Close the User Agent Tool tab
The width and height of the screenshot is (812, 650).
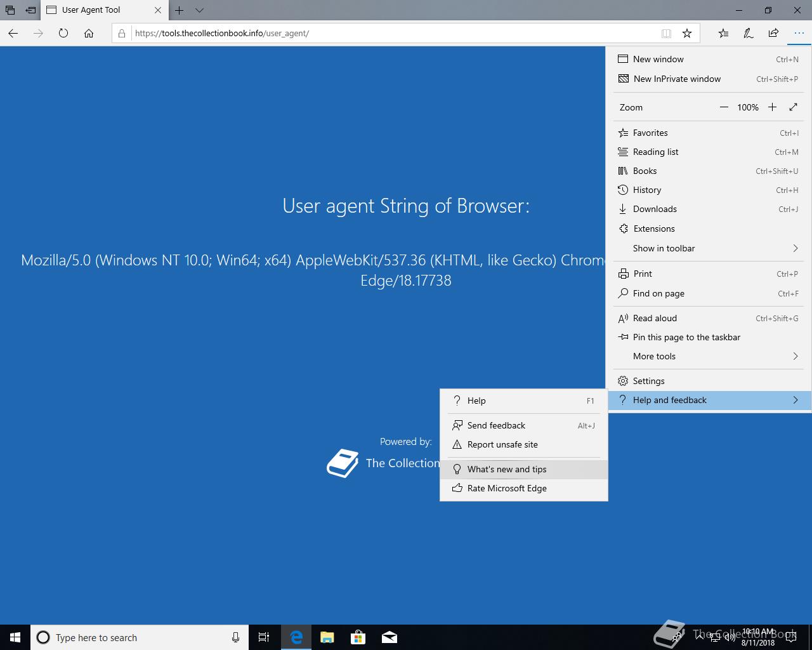point(158,10)
